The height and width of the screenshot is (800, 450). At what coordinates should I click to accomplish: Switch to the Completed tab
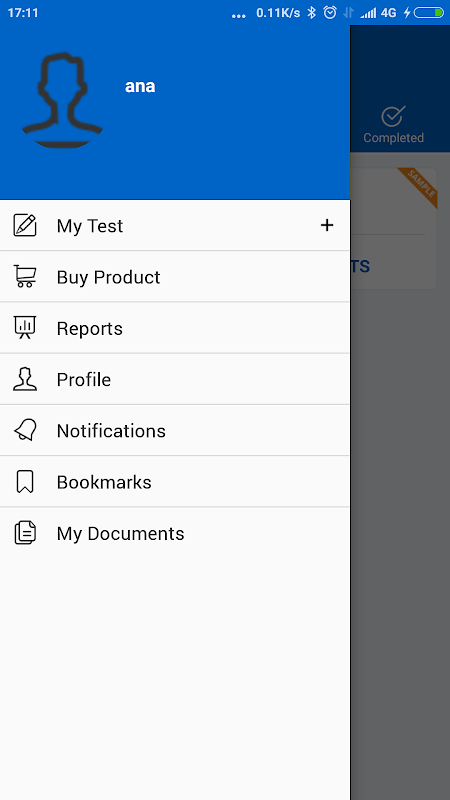click(393, 124)
